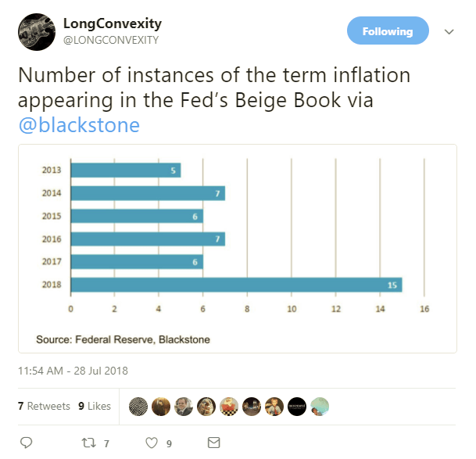Click first liker avatar with spiral pattern

[138, 407]
